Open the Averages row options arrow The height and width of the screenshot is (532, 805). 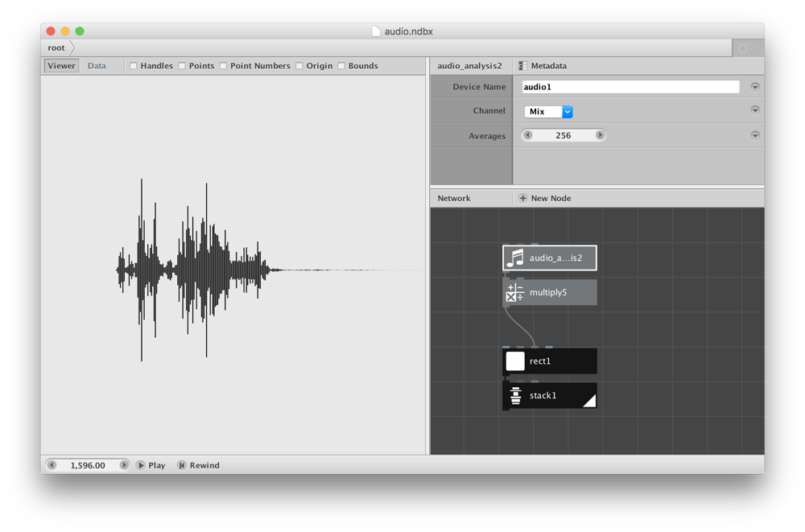[x=755, y=135]
